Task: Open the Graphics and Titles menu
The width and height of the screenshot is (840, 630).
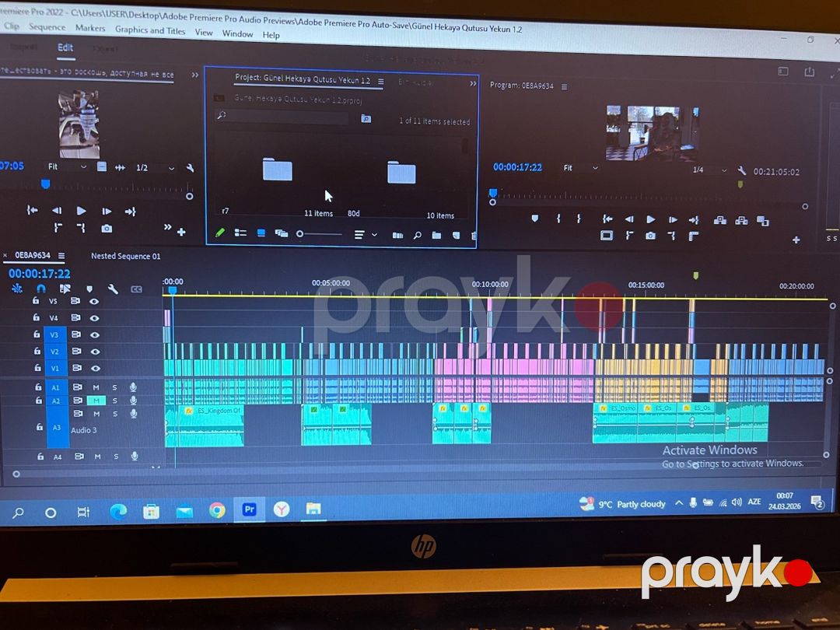Action: [150, 30]
